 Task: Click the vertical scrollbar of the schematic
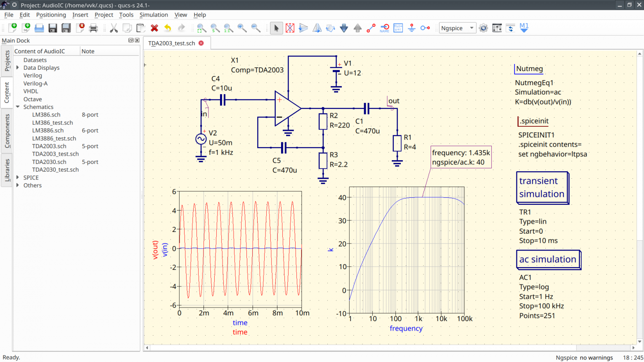(639, 198)
